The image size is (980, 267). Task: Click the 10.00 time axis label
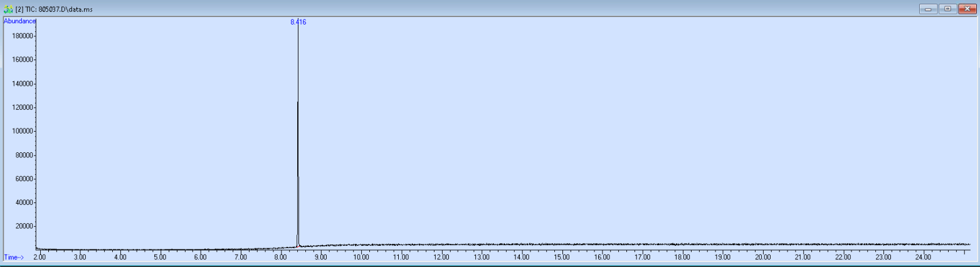pos(361,257)
